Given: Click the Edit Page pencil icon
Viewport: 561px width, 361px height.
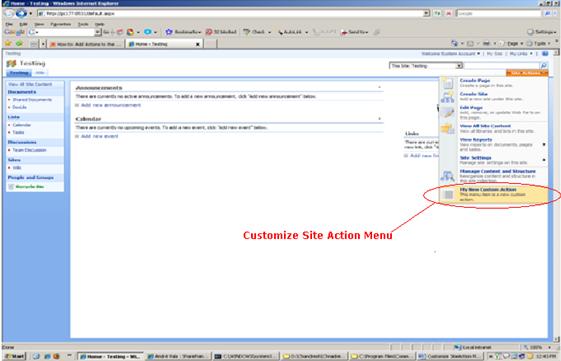Looking at the screenshot, I should coord(448,113).
